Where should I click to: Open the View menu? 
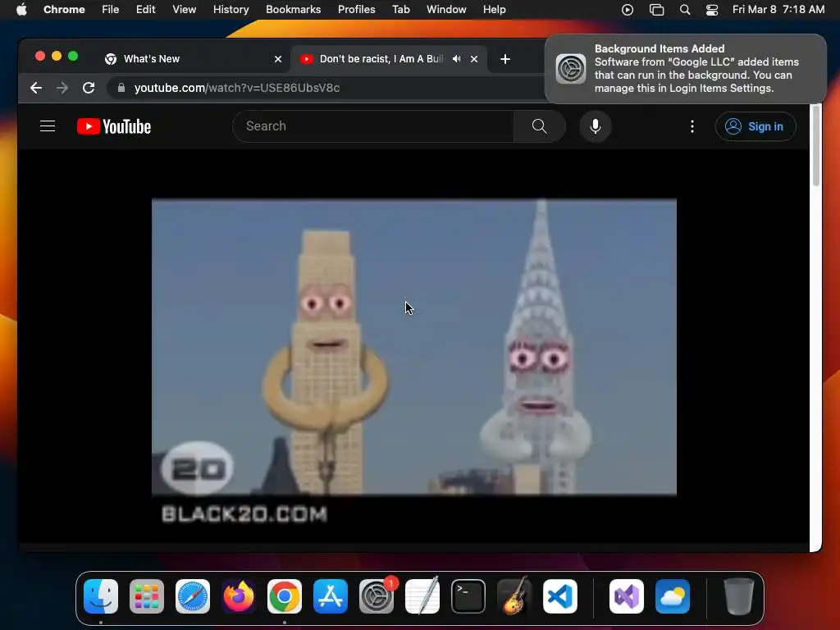[185, 10]
